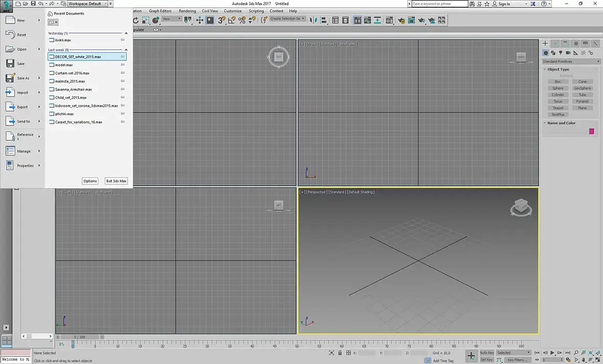The height and width of the screenshot is (364, 603).
Task: Click the keyword search field
Action: 439,4
